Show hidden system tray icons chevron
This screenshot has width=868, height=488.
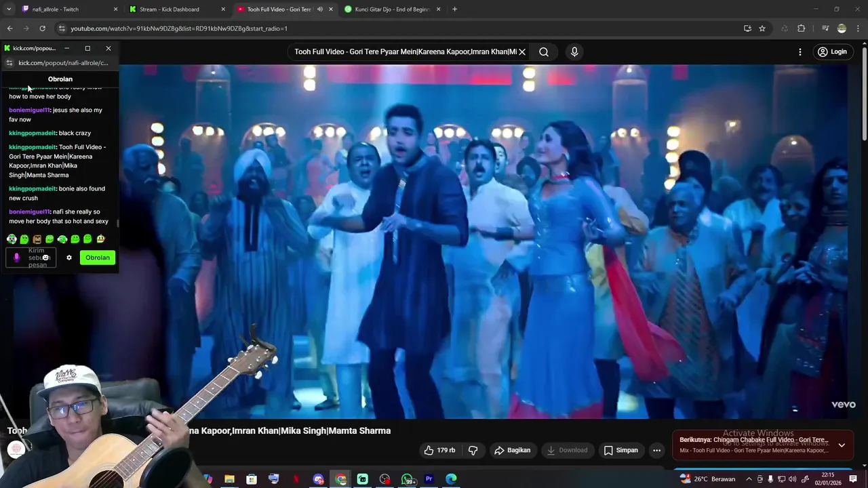click(x=749, y=479)
